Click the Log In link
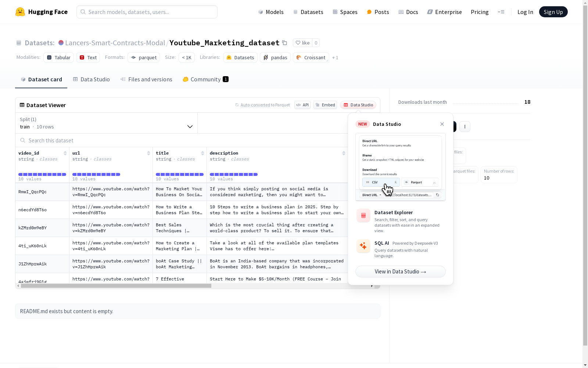The width and height of the screenshot is (588, 368). [525, 12]
